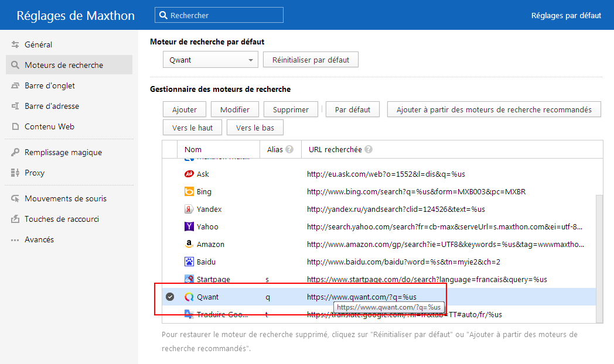
Task: Click the Amazon engine icon
Action: click(x=189, y=244)
